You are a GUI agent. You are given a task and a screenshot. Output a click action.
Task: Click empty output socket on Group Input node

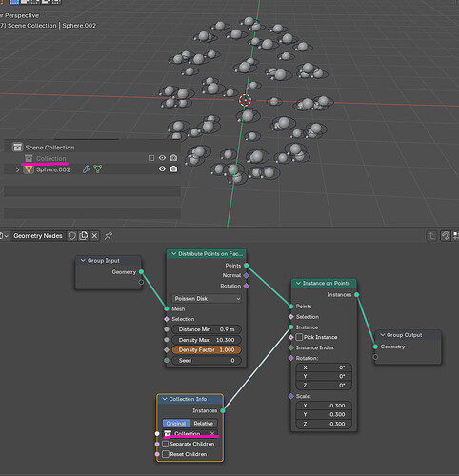(x=141, y=282)
